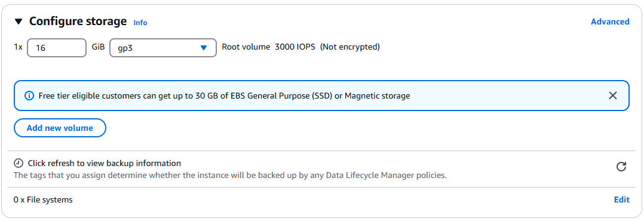Image resolution: width=644 pixels, height=221 pixels.
Task: Open the Info link beside Configure storage
Action: click(x=140, y=23)
